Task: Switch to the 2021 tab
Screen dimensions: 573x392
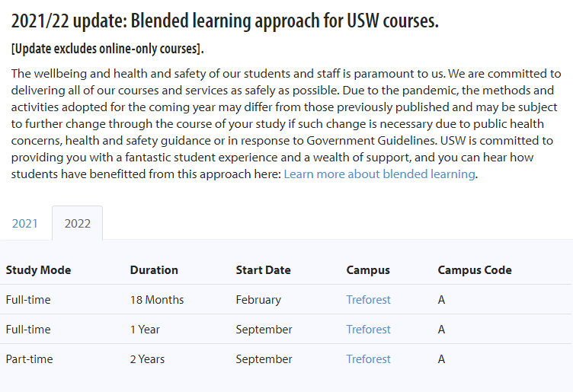Action: pyautogui.click(x=25, y=223)
